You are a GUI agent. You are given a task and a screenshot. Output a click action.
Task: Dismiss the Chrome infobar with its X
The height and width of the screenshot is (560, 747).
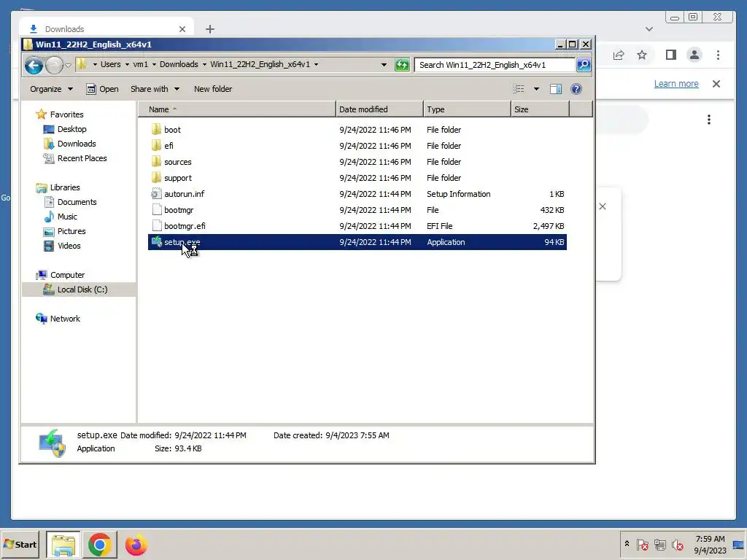pos(716,84)
